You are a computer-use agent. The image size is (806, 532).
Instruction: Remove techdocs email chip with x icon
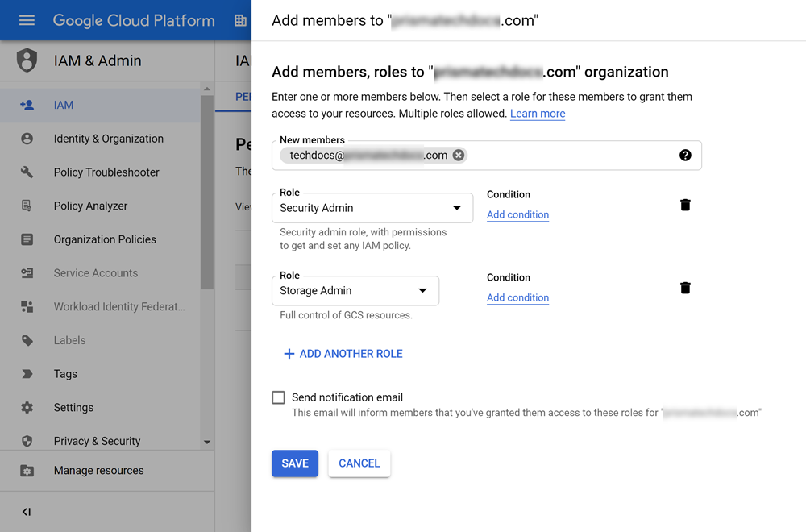[x=459, y=156]
